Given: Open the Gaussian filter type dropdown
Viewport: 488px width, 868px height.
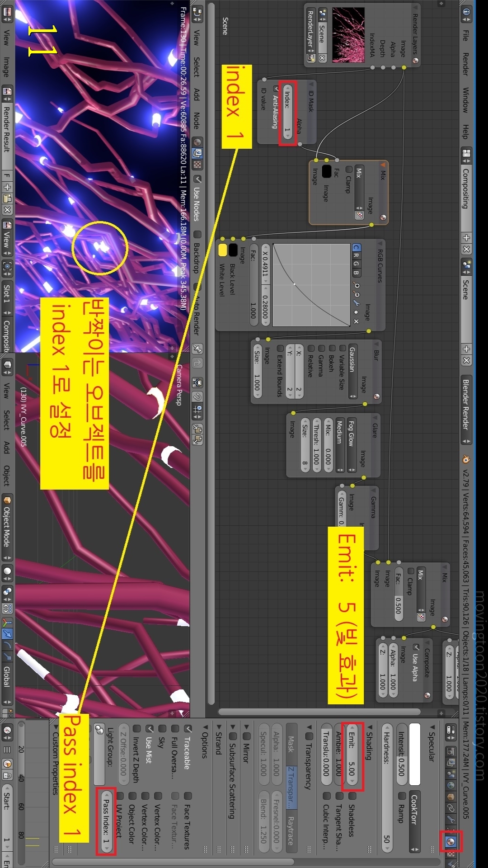Looking at the screenshot, I should [352, 372].
